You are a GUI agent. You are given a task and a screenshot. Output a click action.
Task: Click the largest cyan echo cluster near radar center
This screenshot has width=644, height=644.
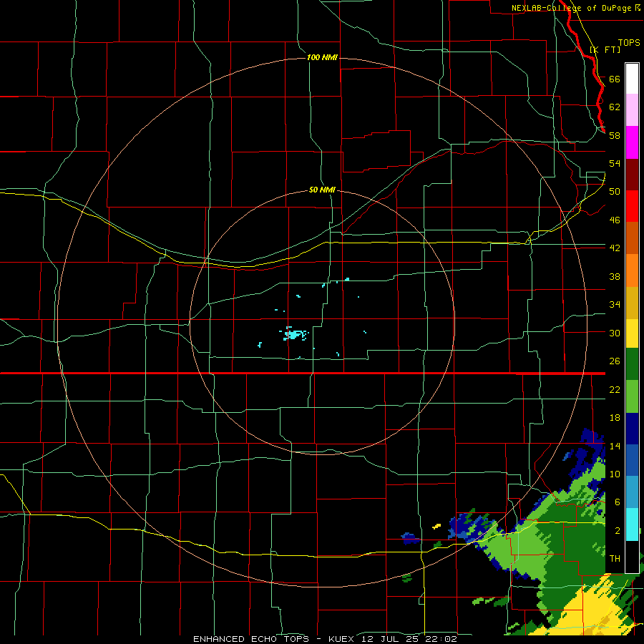tap(294, 334)
